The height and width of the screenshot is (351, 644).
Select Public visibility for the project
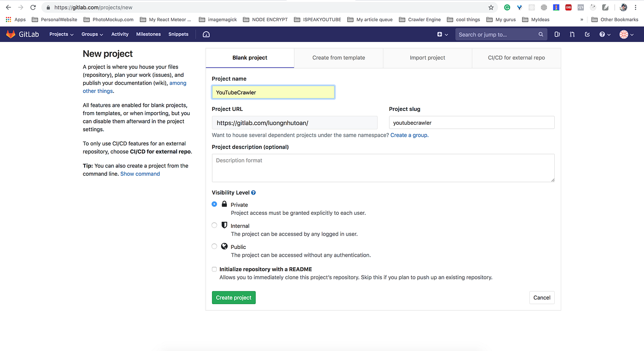coord(214,246)
